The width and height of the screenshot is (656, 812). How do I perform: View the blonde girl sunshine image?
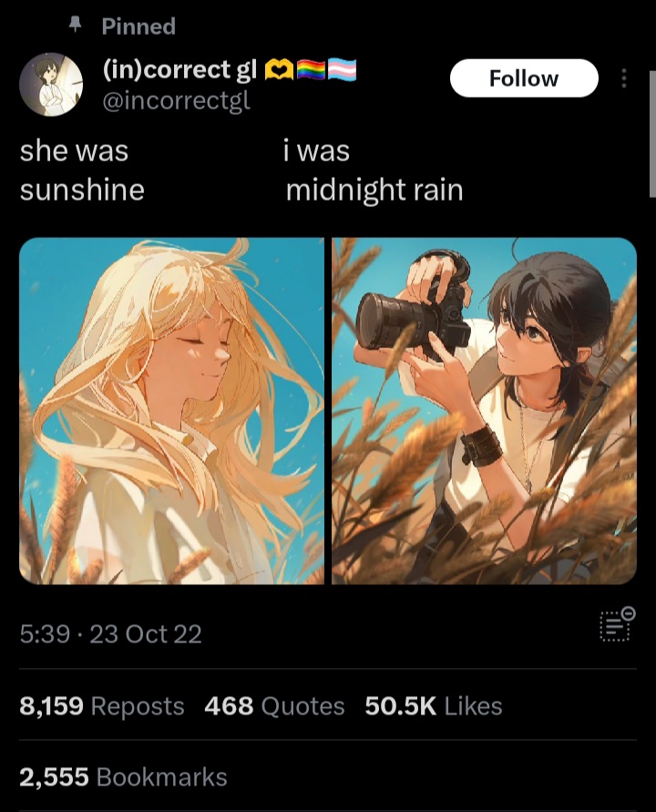pyautogui.click(x=171, y=411)
